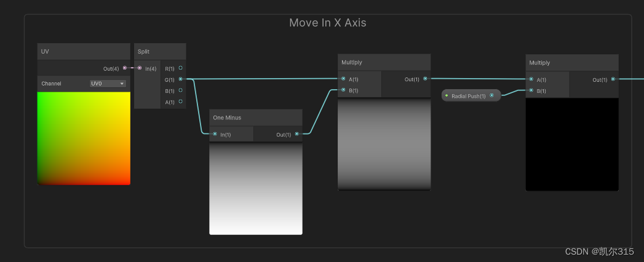Image resolution: width=644 pixels, height=262 pixels.
Task: Select the Radial Push(1) property node
Action: point(471,96)
